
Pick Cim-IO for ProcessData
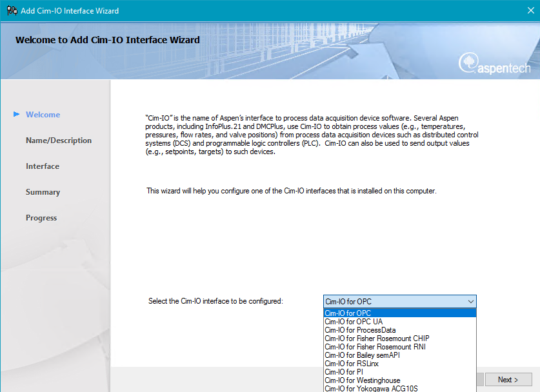(x=400, y=330)
